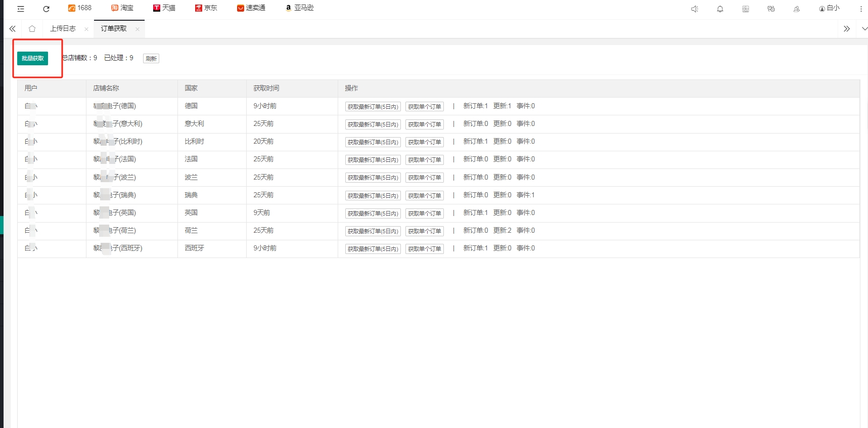Click the green 批量获取 button
Image resolution: width=868 pixels, height=428 pixels.
point(32,58)
